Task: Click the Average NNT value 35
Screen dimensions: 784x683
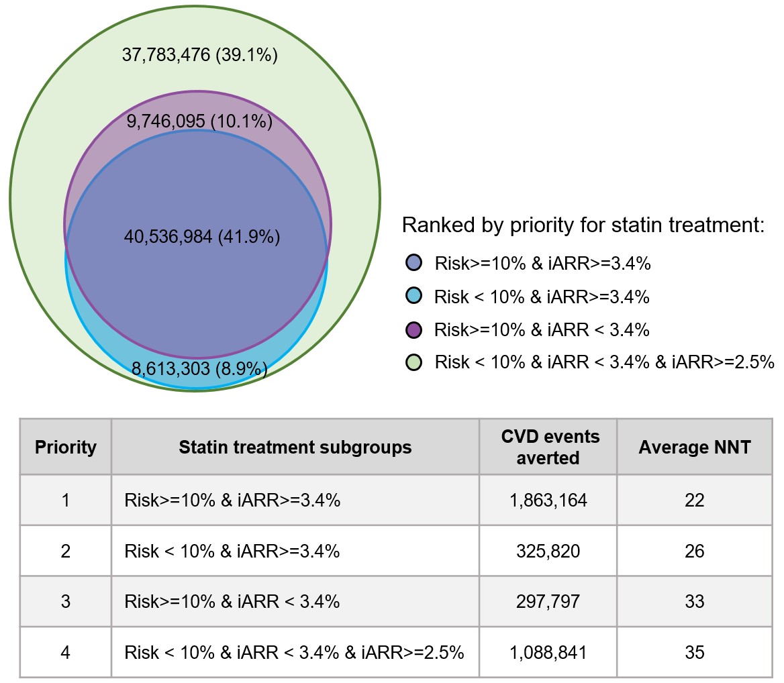Action: pos(695,652)
